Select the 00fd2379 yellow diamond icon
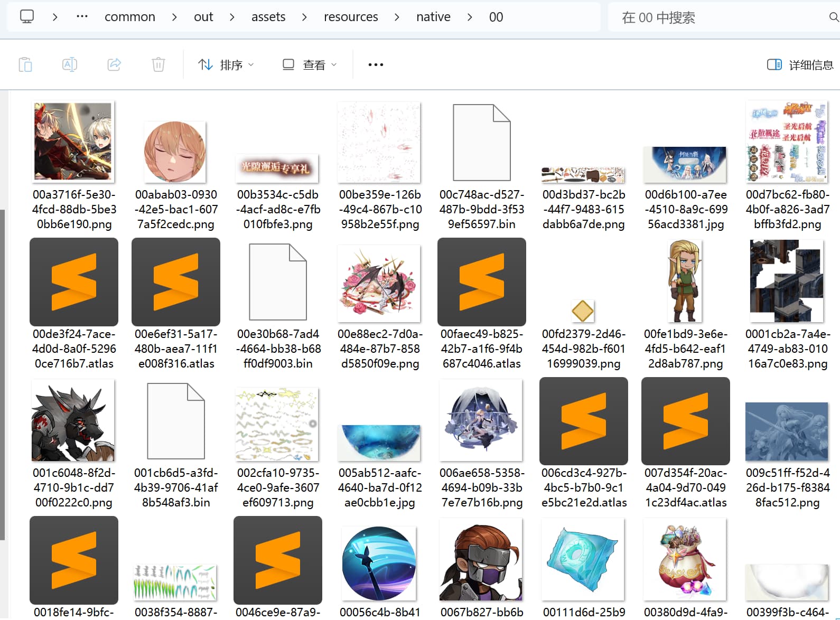This screenshot has height=620, width=840. pos(583,311)
